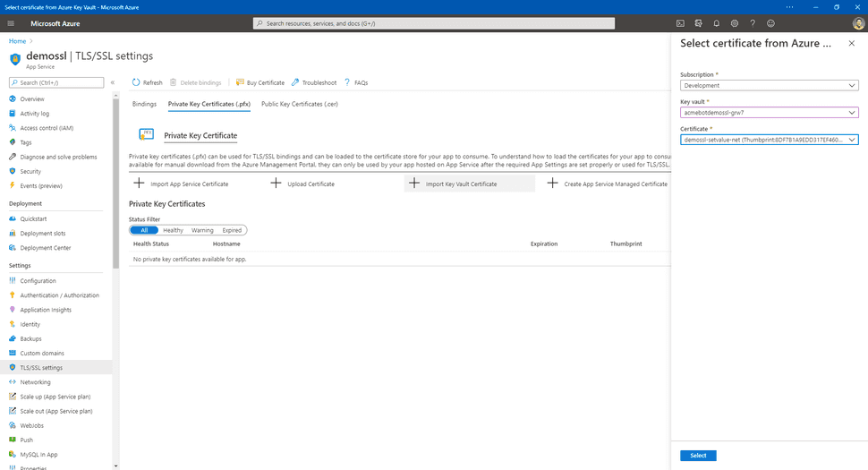Click Upload Certificate
Viewport: 868px width, 470px height.
pyautogui.click(x=302, y=184)
